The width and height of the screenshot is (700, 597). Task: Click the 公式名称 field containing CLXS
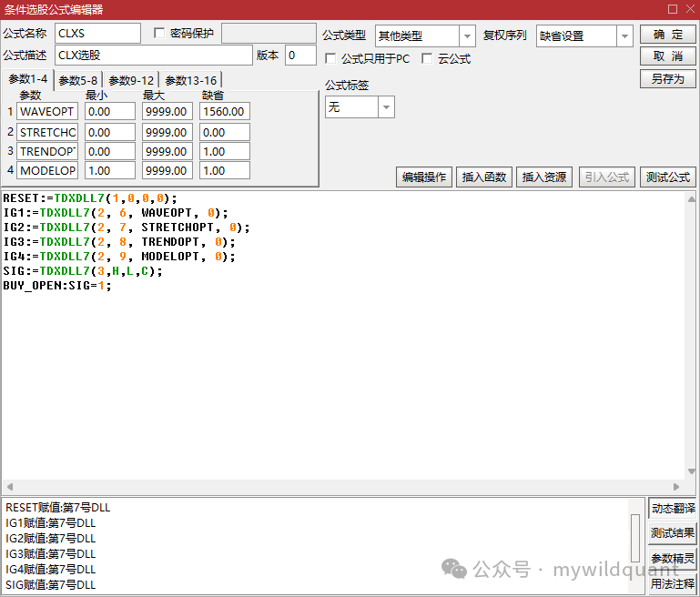tap(97, 34)
